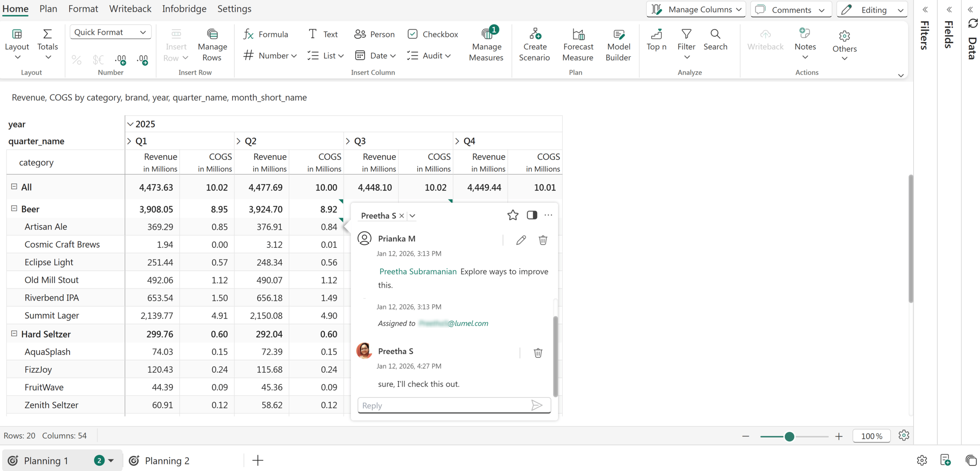Collapse the 2025 year header
Viewport: 980px width, 471px height.
130,124
